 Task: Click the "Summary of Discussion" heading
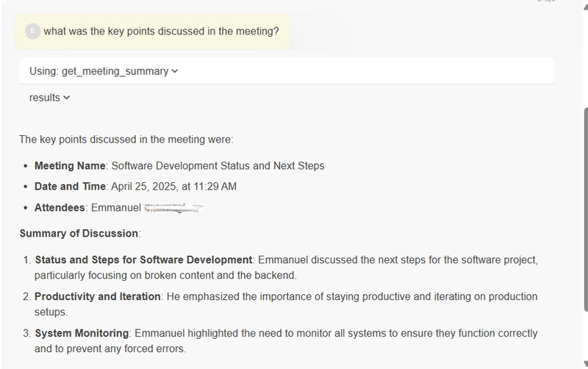click(x=79, y=233)
